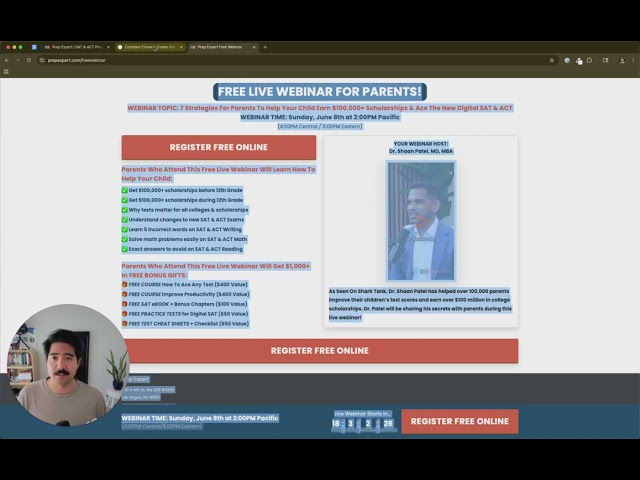
Task: Click the 'Your Webinar Host' label
Action: pos(421,144)
